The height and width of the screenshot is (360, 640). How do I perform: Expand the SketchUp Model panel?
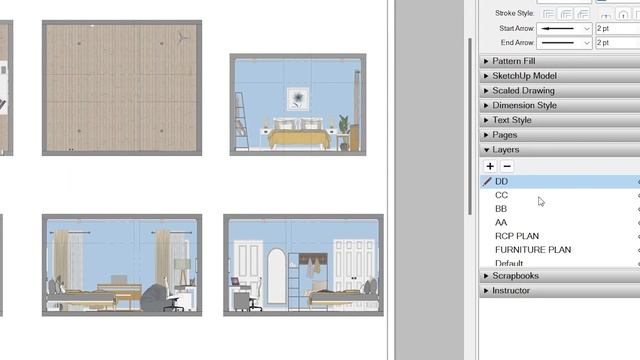tap(560, 76)
